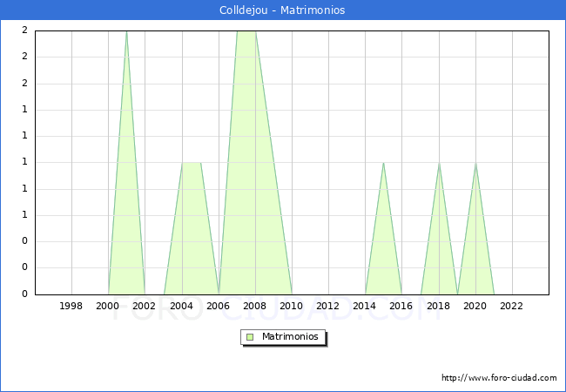
Task: Open the http://www.foro-ciudad.com link
Action: click(x=499, y=378)
